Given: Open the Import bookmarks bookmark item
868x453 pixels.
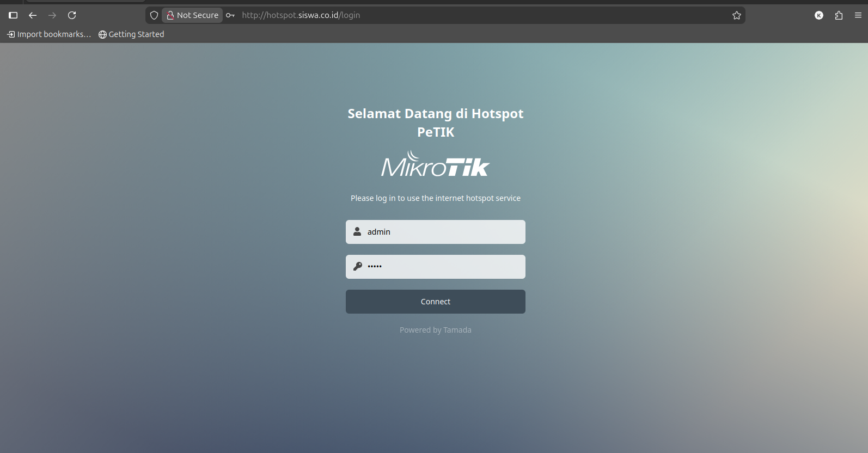Looking at the screenshot, I should pos(49,34).
